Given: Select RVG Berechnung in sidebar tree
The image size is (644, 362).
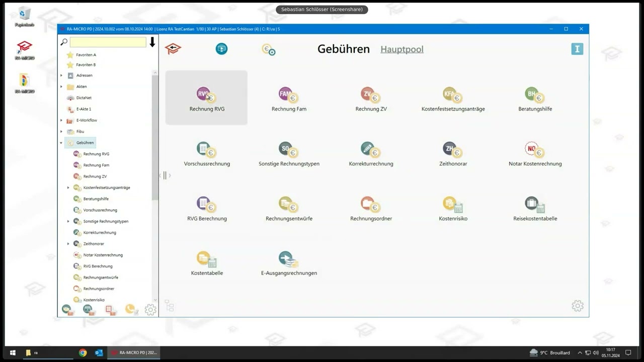Looking at the screenshot, I should [98, 266].
